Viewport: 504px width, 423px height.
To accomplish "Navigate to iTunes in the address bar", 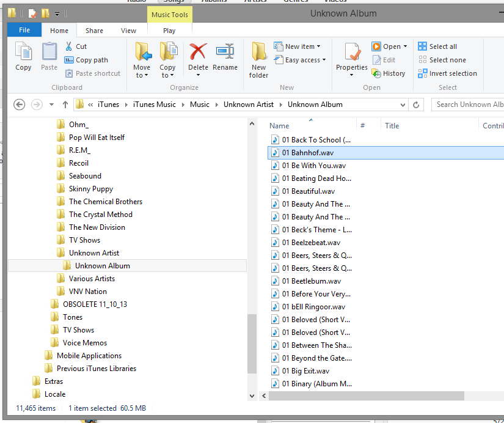I will (x=108, y=105).
